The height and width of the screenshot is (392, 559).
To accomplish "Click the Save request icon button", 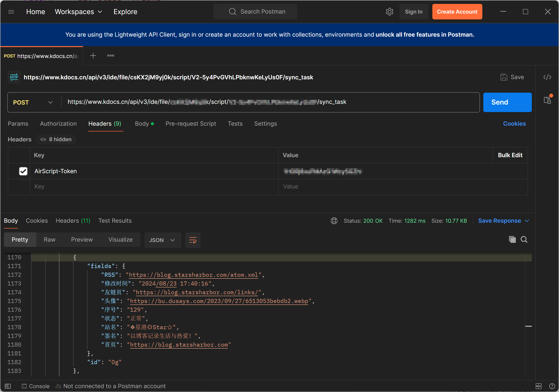I will [x=512, y=77].
